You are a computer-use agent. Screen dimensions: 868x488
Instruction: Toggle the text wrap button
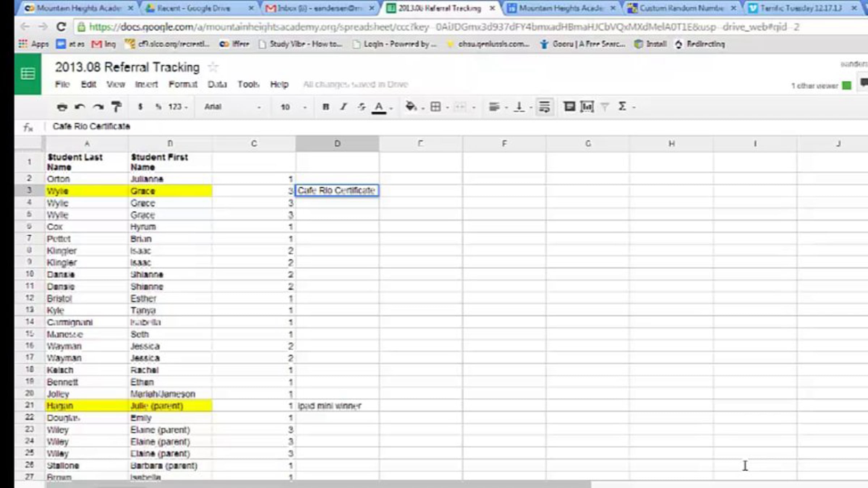pos(544,107)
